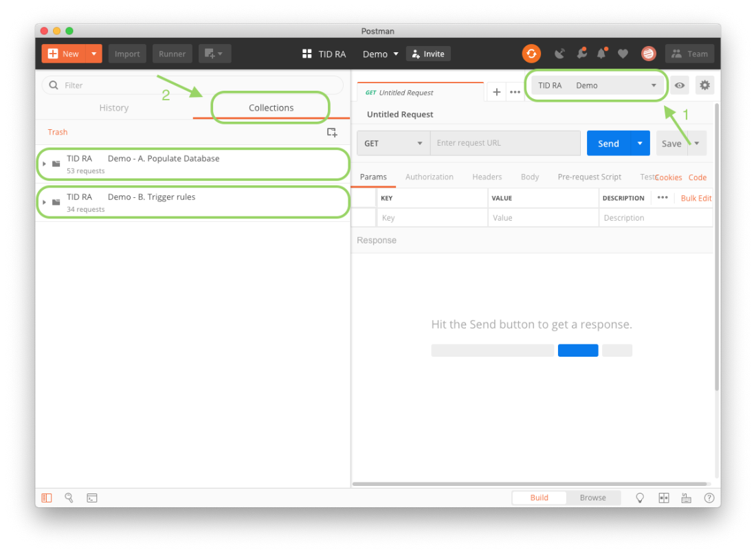Open Manage Environments gear icon
Image resolution: width=756 pixels, height=554 pixels.
click(x=704, y=85)
